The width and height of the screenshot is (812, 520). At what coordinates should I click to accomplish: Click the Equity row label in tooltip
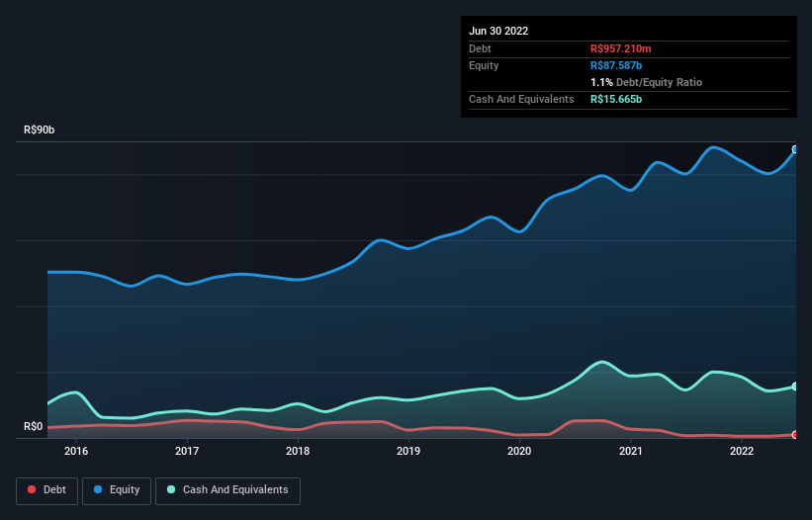tap(484, 65)
